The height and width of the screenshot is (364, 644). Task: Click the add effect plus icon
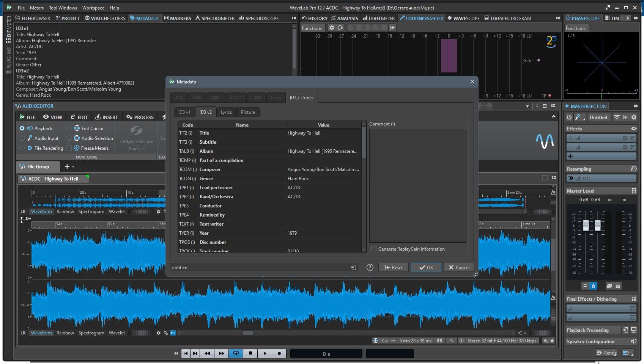(x=570, y=156)
